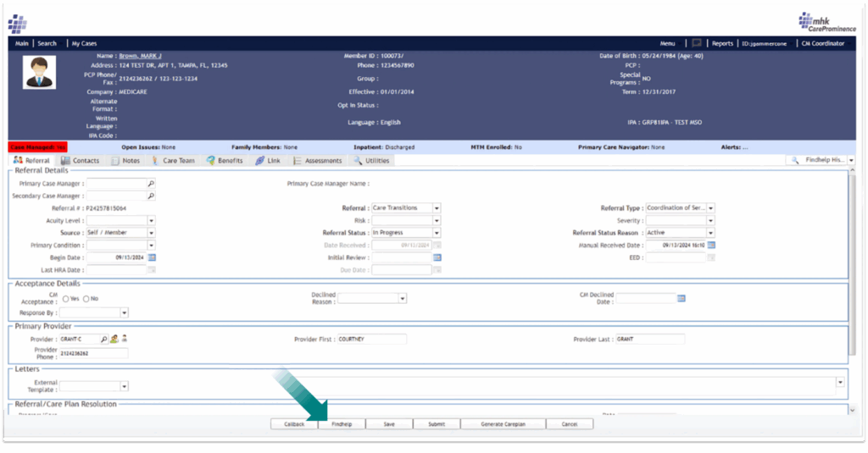
Task: Expand the Referral Type dropdown
Action: click(x=710, y=207)
